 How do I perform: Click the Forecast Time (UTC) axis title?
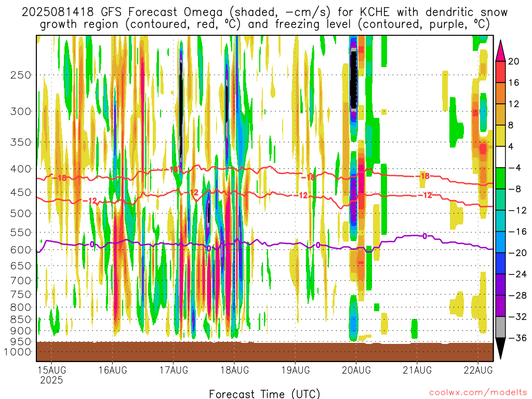264,394
